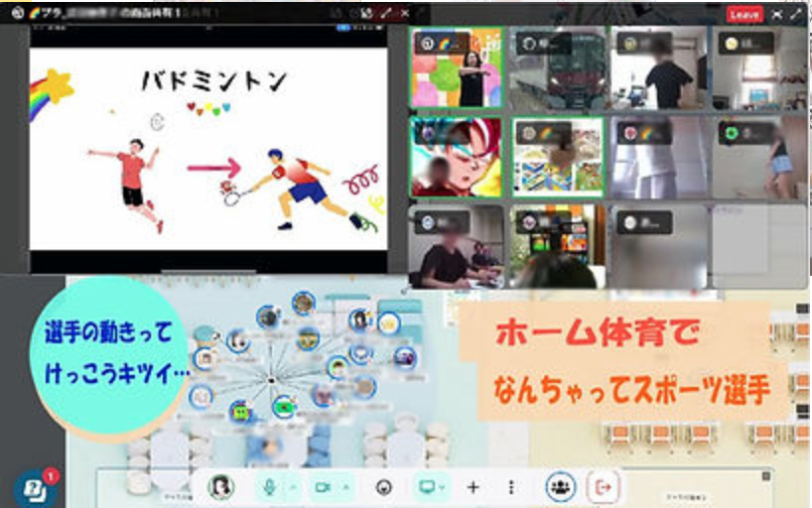The image size is (812, 508).
Task: Select video tile of person in blue shorts
Action: [759, 157]
